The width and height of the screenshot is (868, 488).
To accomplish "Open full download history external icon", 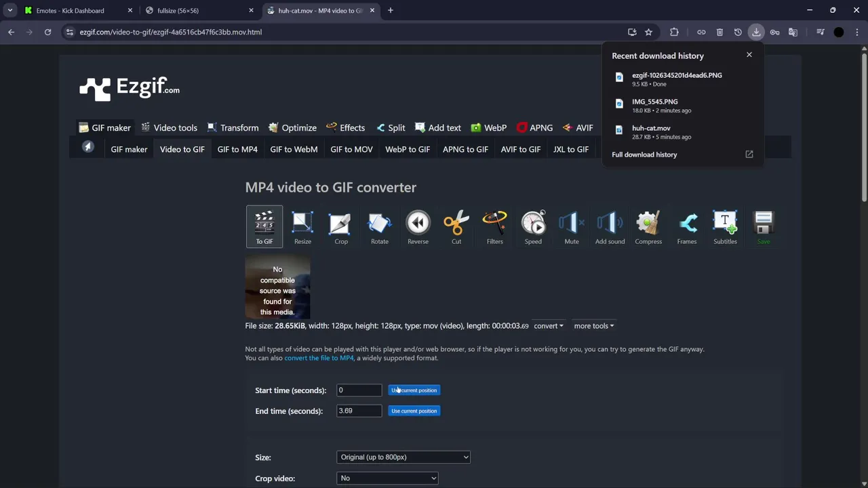I will [749, 155].
